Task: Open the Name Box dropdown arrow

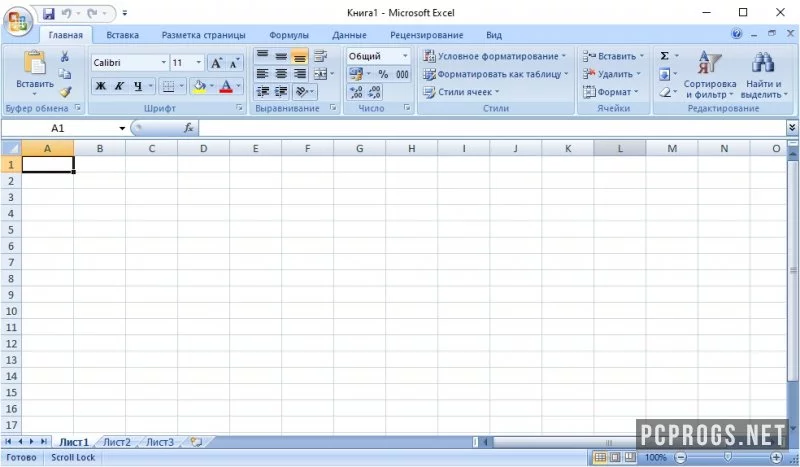Action: click(122, 128)
